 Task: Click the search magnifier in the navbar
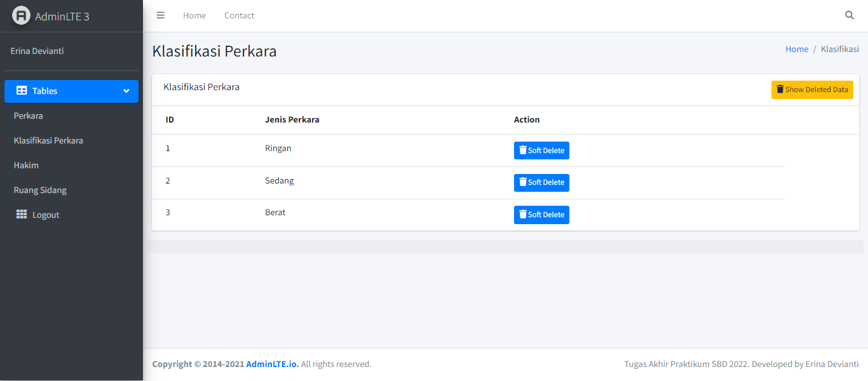pos(850,15)
